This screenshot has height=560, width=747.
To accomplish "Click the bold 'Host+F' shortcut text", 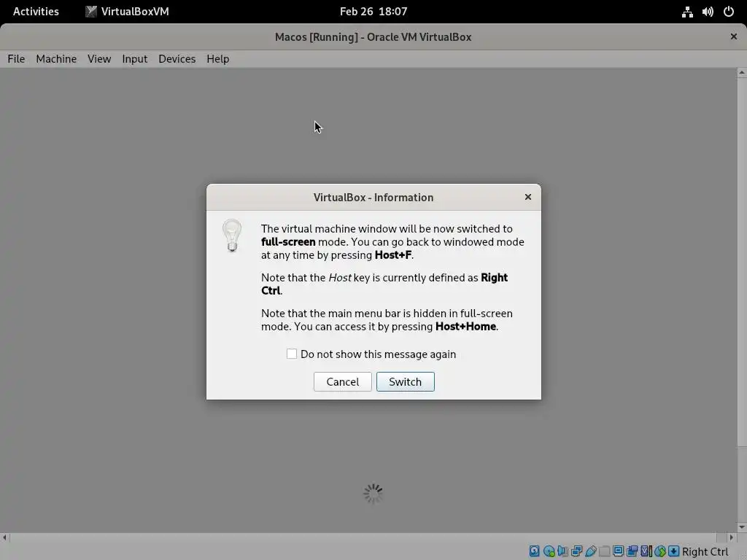I will point(393,254).
